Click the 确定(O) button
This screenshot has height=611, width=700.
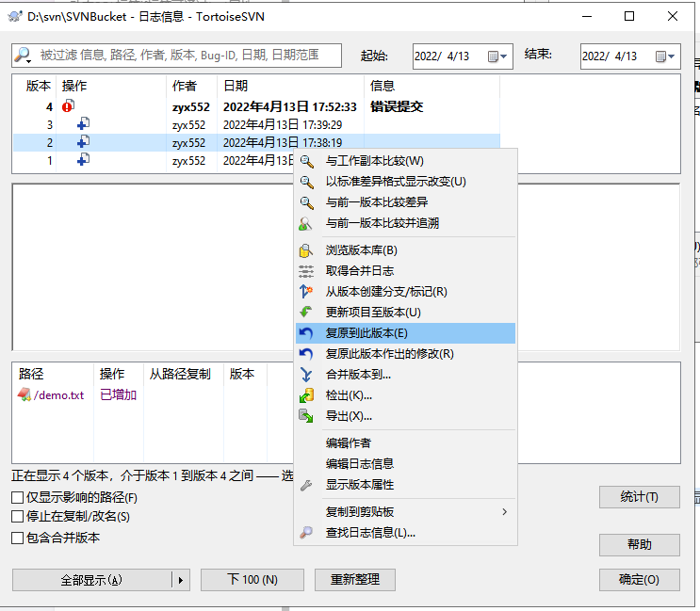[x=640, y=580]
